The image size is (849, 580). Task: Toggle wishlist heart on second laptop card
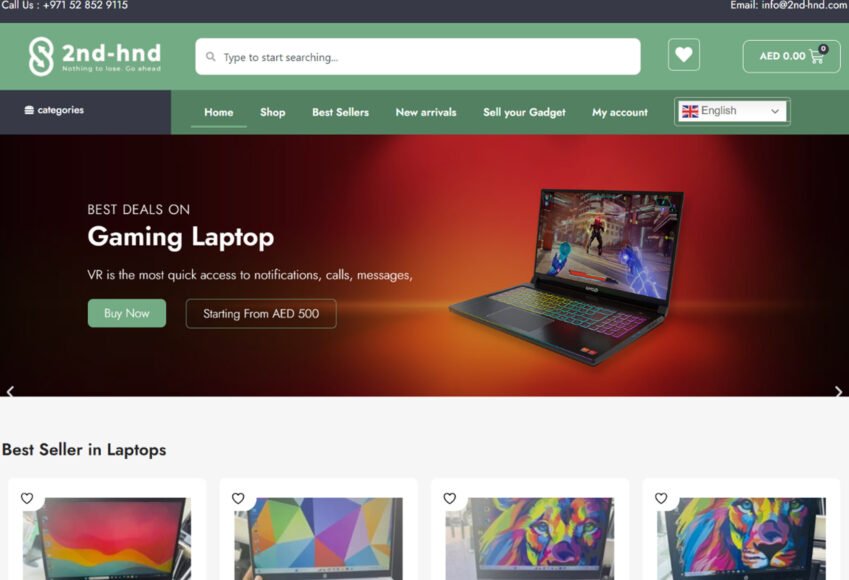238,498
